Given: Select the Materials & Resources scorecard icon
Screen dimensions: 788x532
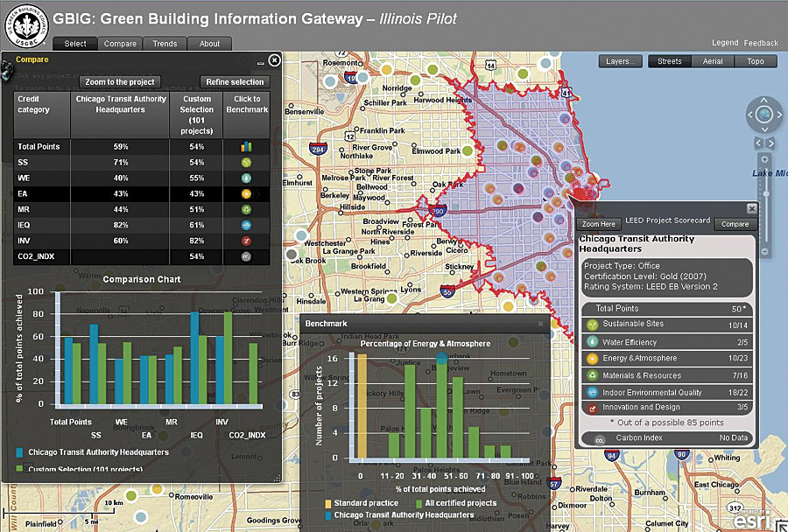Looking at the screenshot, I should click(x=593, y=375).
